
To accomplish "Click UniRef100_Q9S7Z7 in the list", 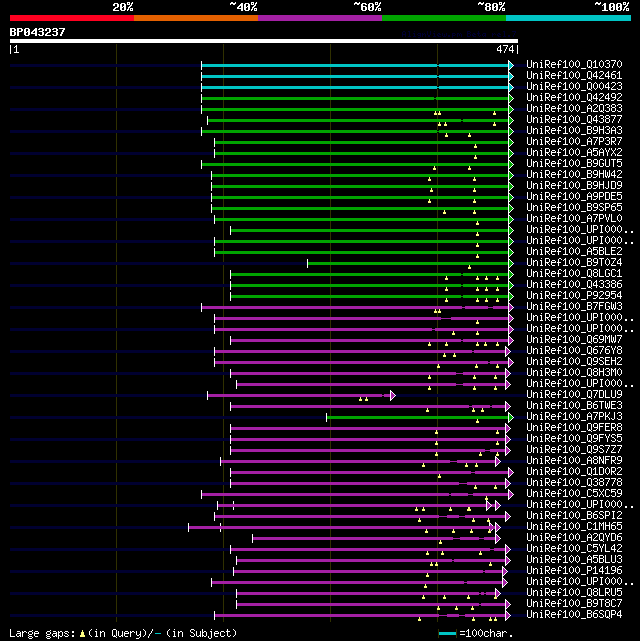I will pyautogui.click(x=574, y=450).
